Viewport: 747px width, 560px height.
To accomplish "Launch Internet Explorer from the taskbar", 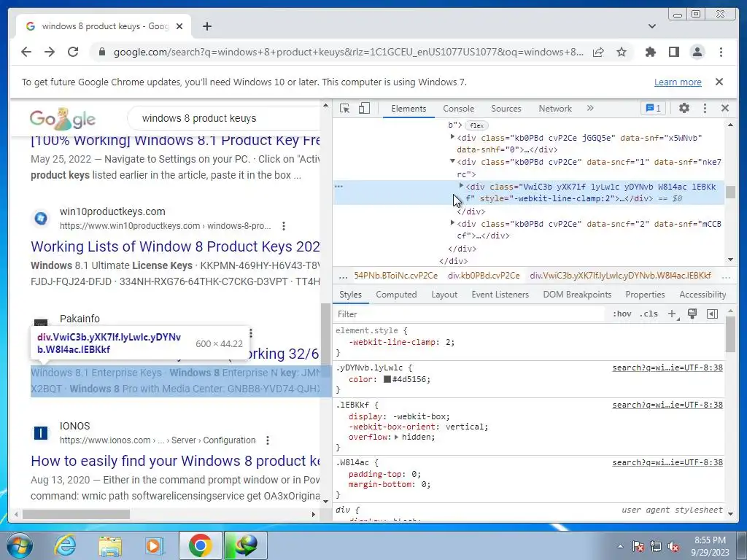I will tap(65, 545).
